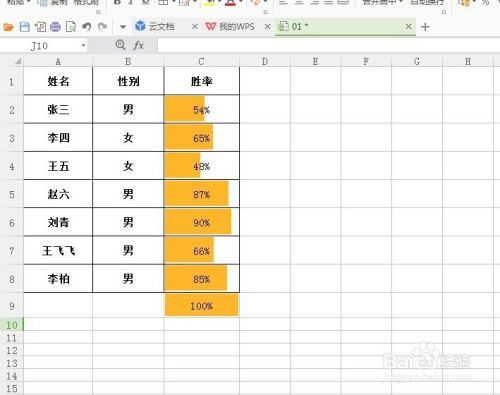The width and height of the screenshot is (500, 395).
Task: Select row 5 header
Action: click(12, 194)
